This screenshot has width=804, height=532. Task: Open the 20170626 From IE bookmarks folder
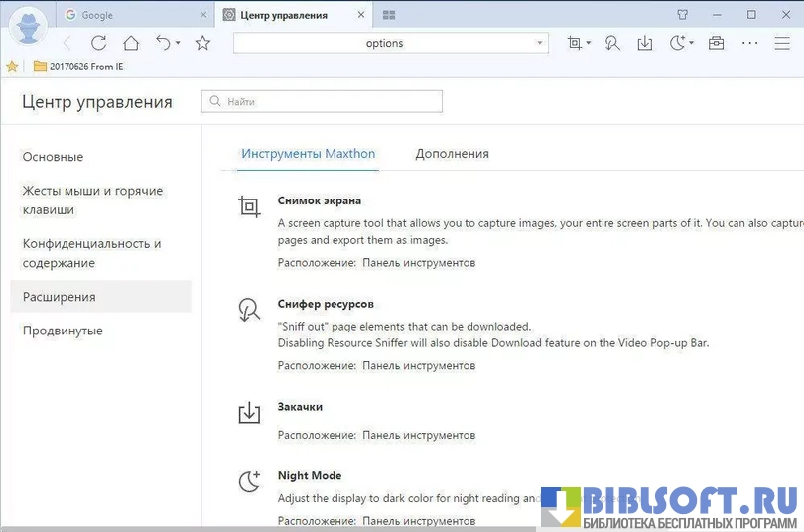pyautogui.click(x=77, y=66)
